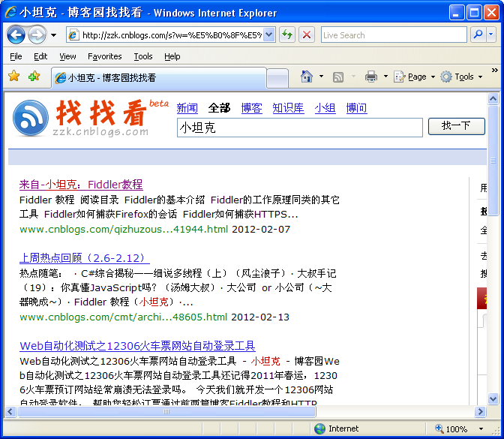Open the Page command bar menu
The image size is (504, 439).
pos(414,77)
